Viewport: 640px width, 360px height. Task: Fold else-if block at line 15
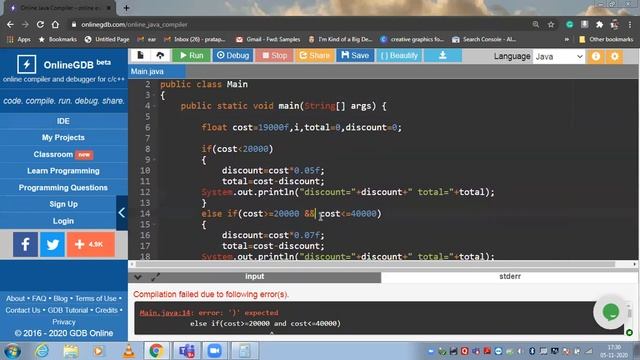[154, 224]
